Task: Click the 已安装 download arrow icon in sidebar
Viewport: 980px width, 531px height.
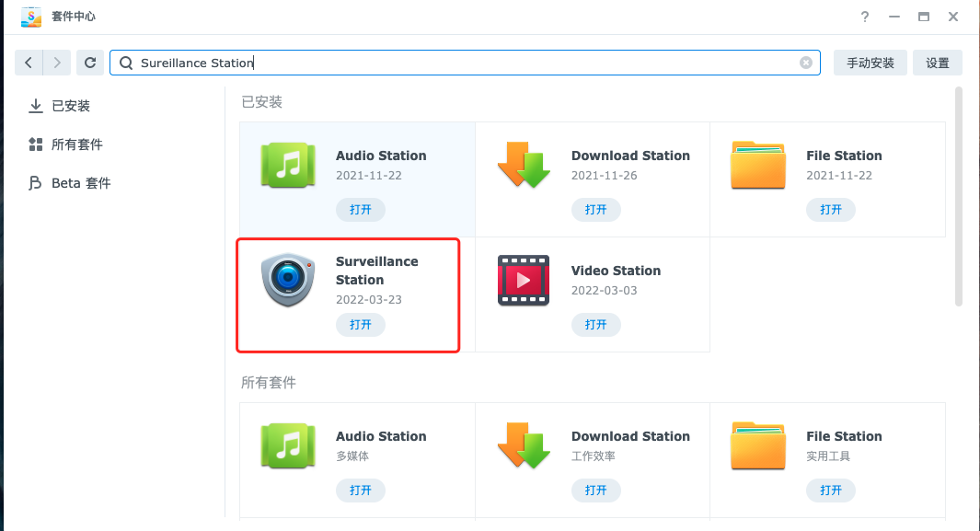Action: [36, 106]
